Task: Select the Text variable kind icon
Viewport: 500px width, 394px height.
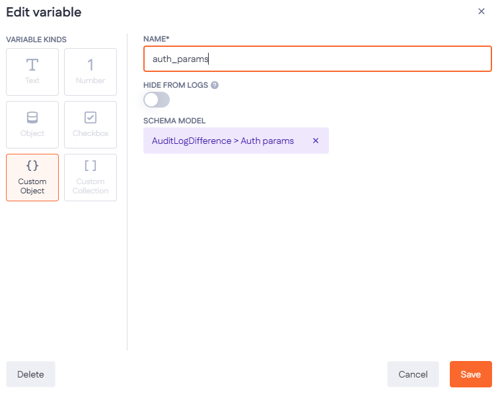Action: pos(32,65)
